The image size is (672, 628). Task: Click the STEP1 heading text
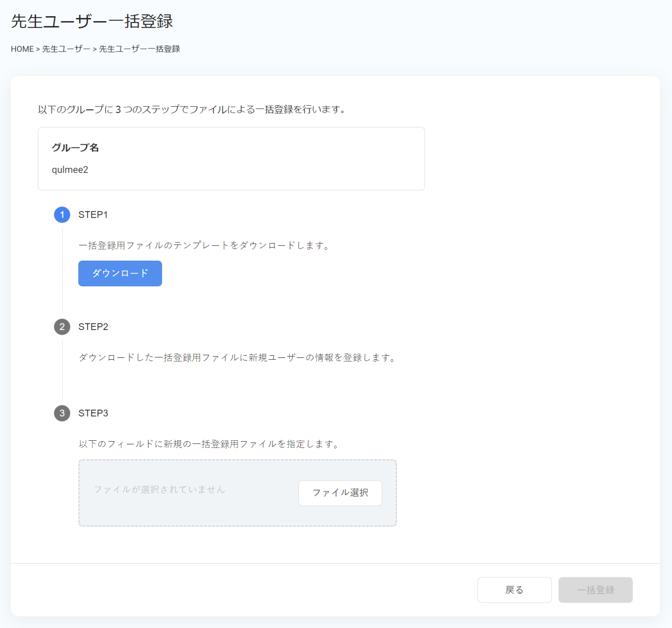(x=93, y=215)
